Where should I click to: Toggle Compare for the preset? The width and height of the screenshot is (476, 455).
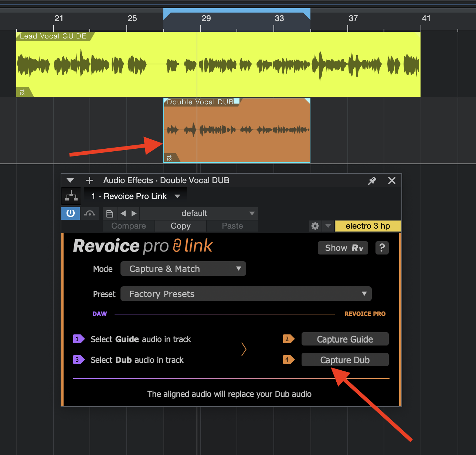(129, 226)
